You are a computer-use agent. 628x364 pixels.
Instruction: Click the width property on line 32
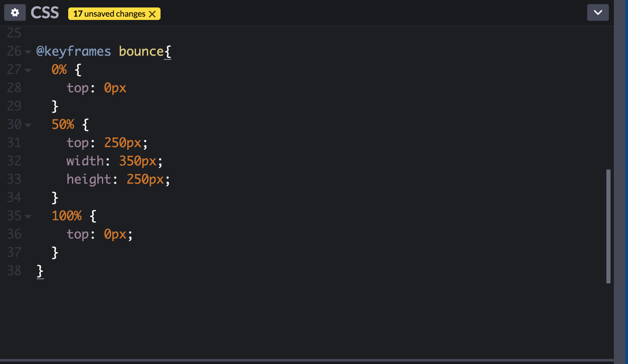85,161
